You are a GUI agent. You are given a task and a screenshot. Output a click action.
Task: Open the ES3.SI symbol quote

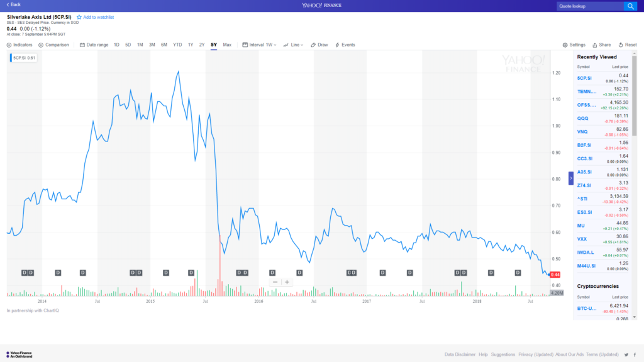click(x=584, y=212)
